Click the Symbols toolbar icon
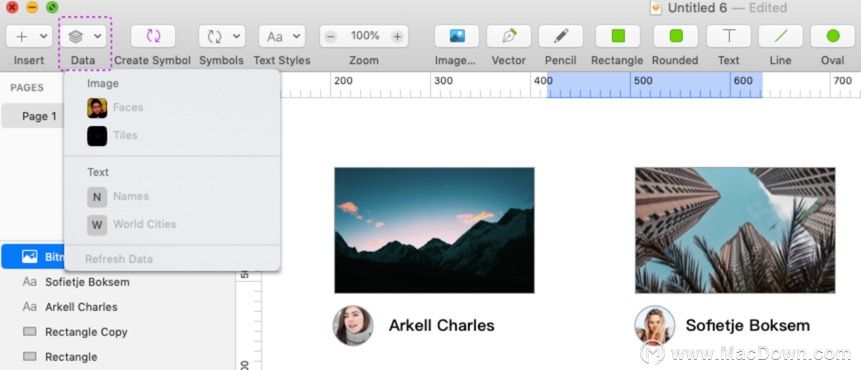The image size is (861, 370). (214, 37)
